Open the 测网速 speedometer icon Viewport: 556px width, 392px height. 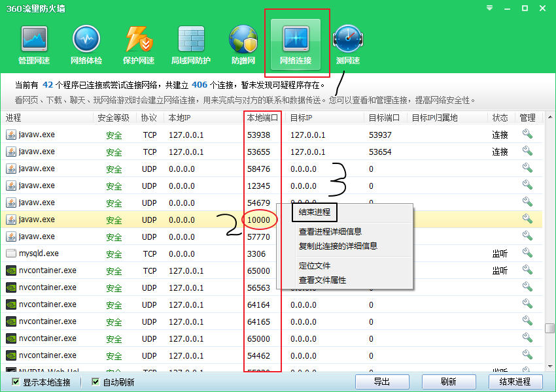(x=348, y=45)
